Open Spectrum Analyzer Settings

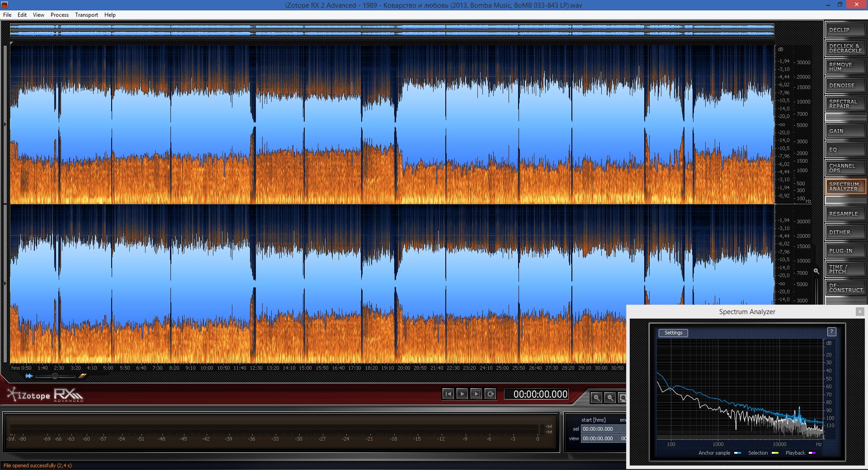pyautogui.click(x=673, y=333)
